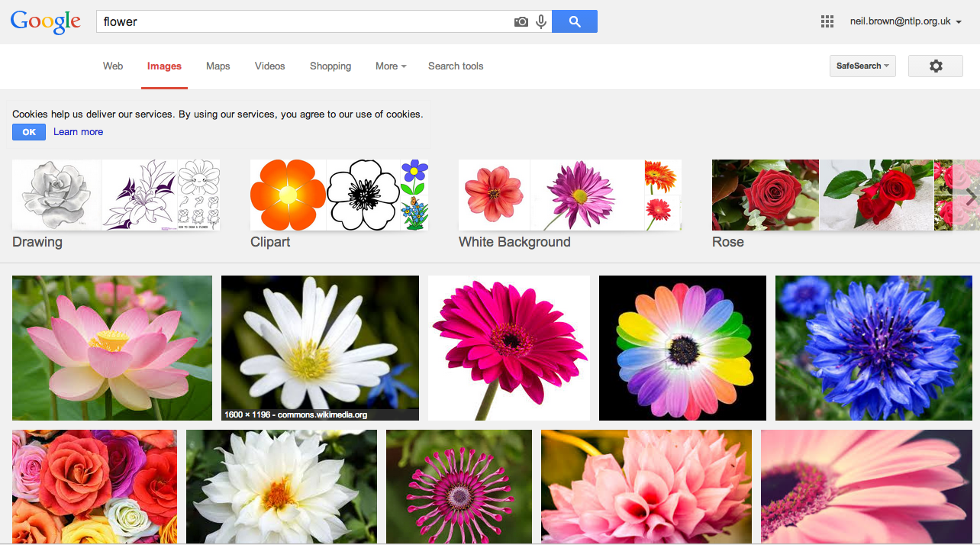This screenshot has width=980, height=545.
Task: Expand the More search menu
Action: pos(391,66)
